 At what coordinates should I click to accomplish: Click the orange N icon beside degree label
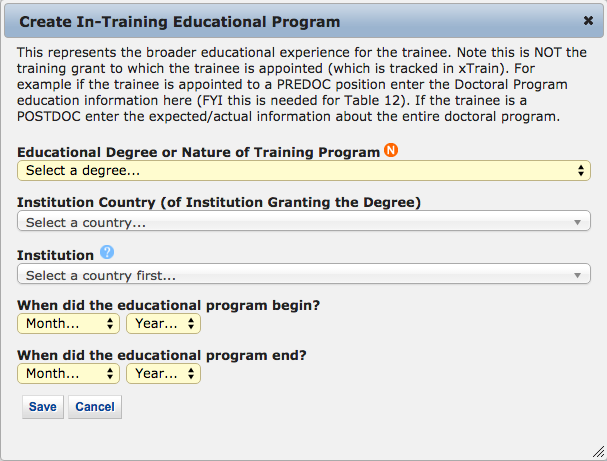tap(391, 151)
